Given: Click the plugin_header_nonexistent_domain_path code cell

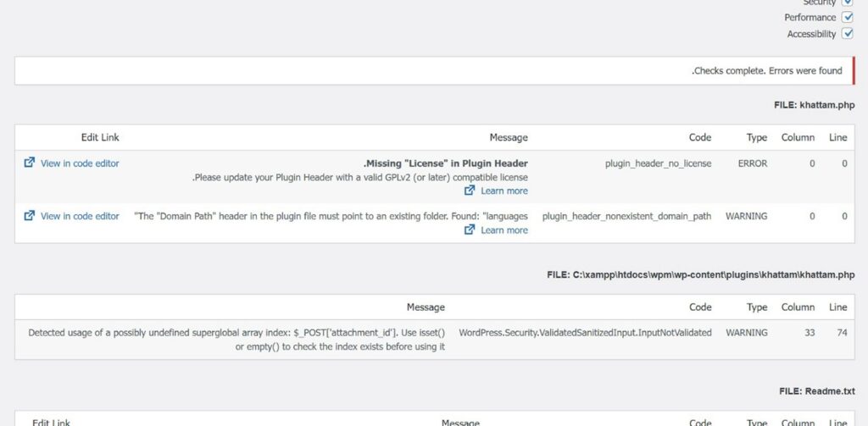Looking at the screenshot, I should 626,216.
